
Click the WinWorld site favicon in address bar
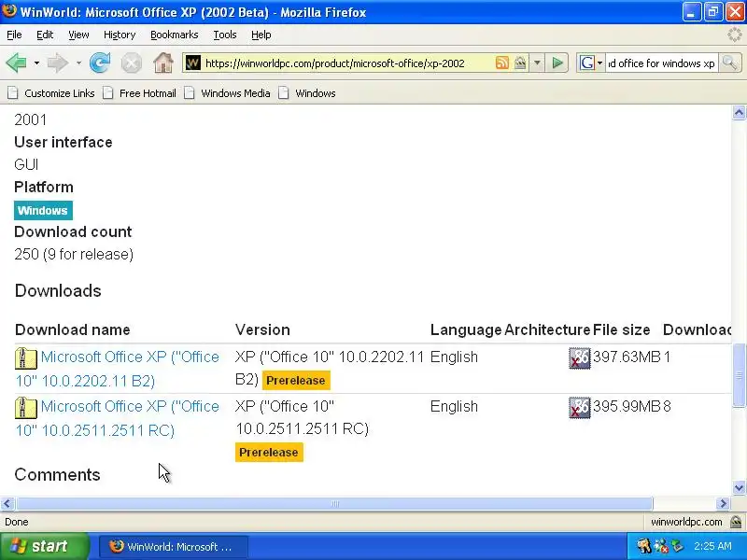192,63
